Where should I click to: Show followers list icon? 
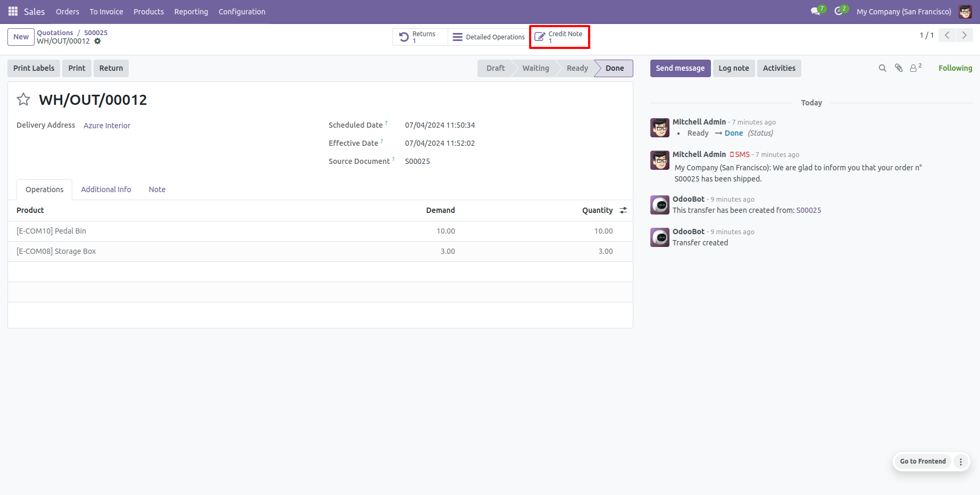[x=915, y=68]
